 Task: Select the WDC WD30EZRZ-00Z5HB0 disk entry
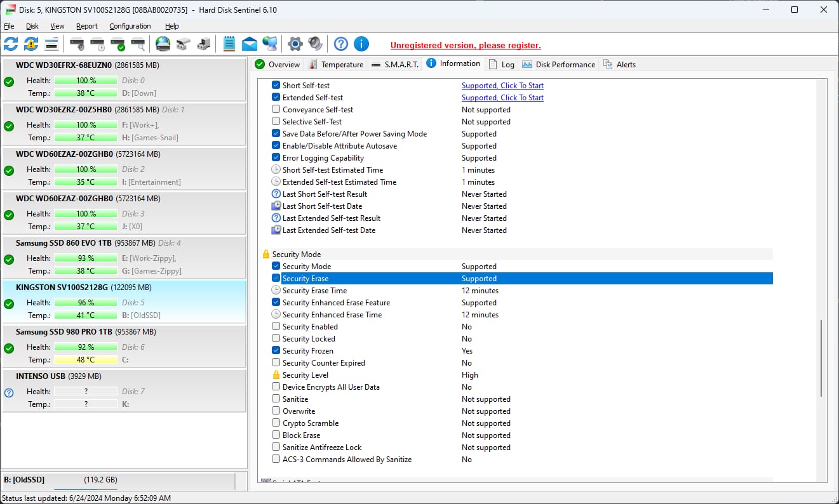click(x=124, y=124)
